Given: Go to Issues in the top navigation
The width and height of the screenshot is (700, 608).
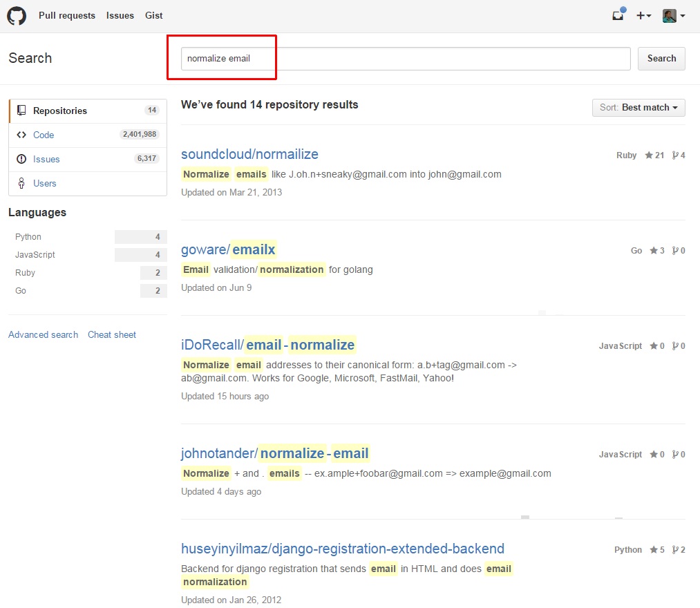Looking at the screenshot, I should pos(120,16).
